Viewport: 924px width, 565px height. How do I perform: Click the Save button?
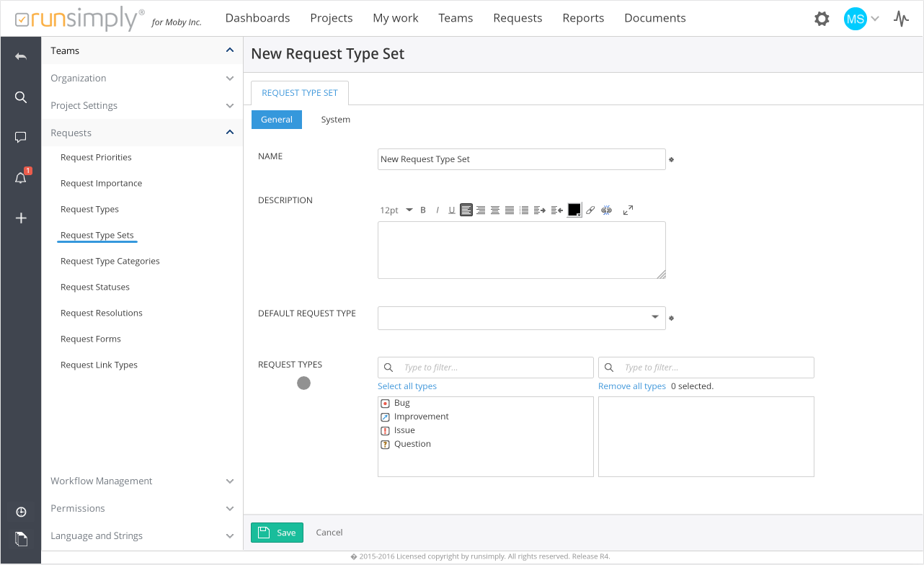[277, 533]
